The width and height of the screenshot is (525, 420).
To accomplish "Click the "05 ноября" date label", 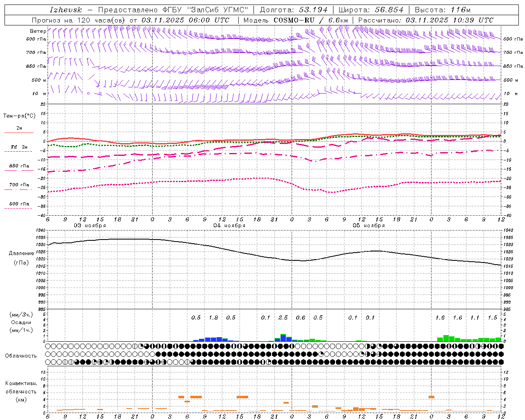I will click(369, 226).
